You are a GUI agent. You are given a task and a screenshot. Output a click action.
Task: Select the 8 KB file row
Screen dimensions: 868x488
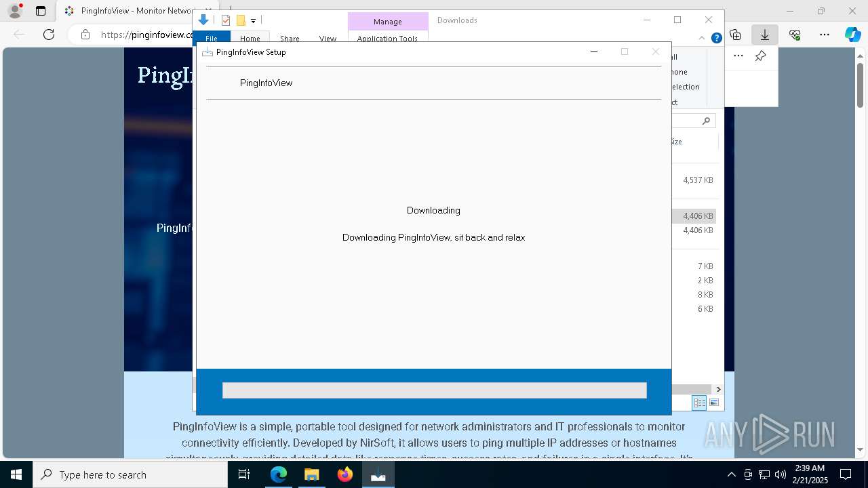(x=694, y=295)
